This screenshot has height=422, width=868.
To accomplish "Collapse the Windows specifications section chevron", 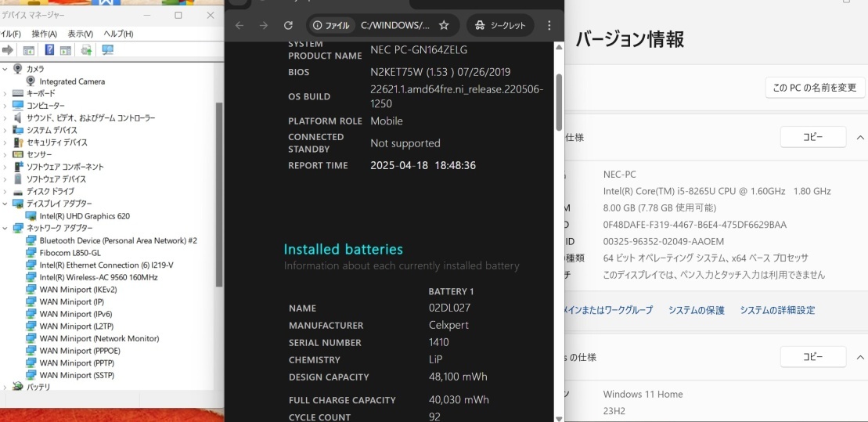I will (859, 357).
